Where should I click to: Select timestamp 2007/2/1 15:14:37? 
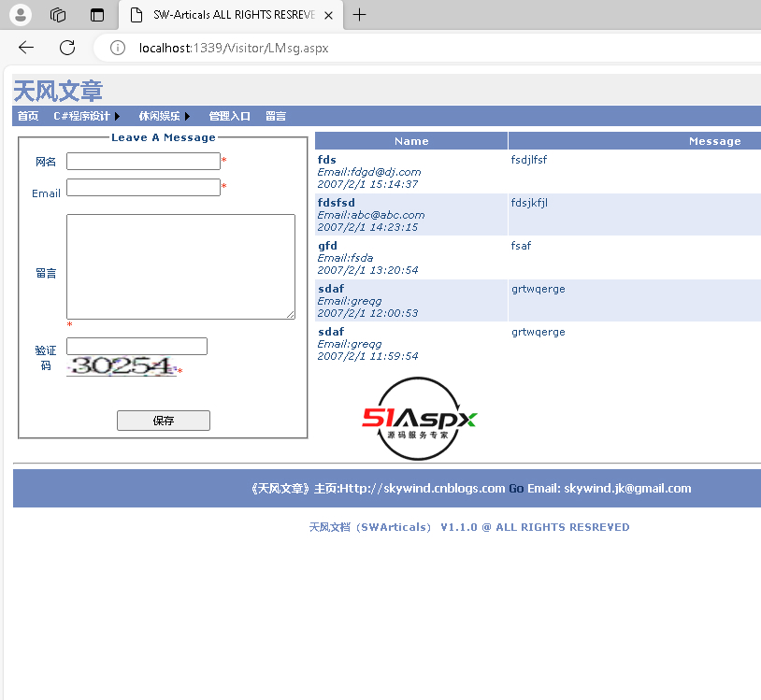(x=367, y=184)
